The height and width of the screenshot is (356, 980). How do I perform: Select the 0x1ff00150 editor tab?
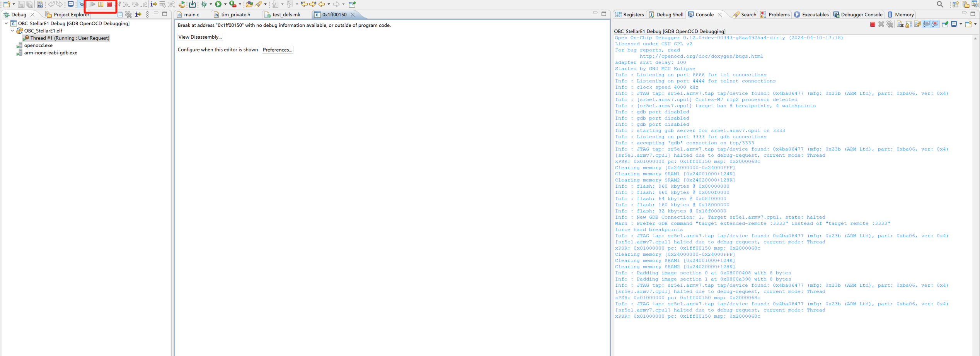[x=334, y=15]
